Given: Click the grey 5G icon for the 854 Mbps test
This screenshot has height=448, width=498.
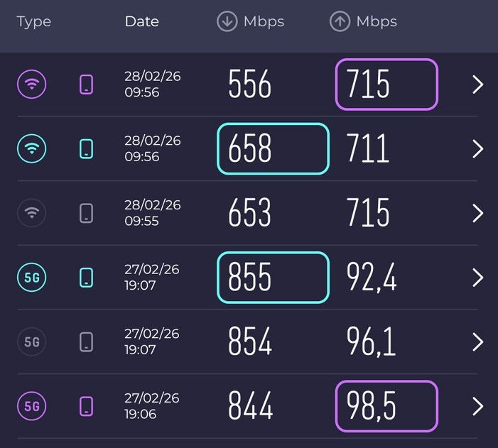Looking at the screenshot, I should (x=32, y=342).
